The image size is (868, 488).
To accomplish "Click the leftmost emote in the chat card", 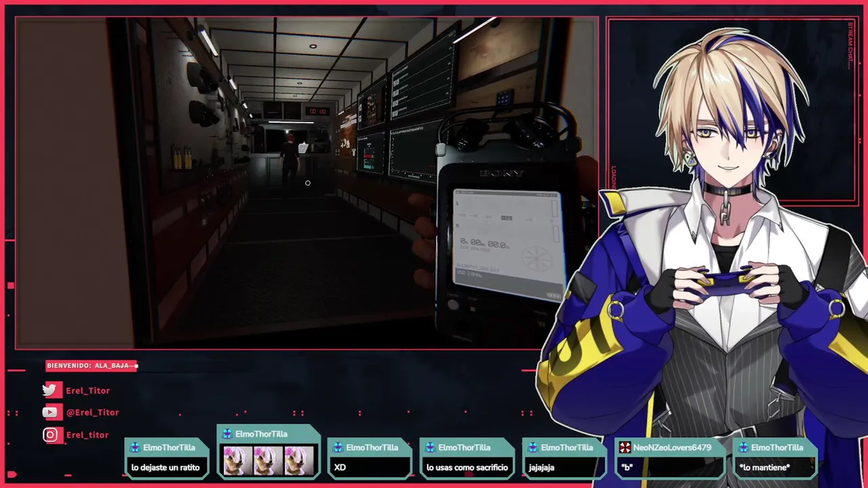I will click(x=237, y=460).
